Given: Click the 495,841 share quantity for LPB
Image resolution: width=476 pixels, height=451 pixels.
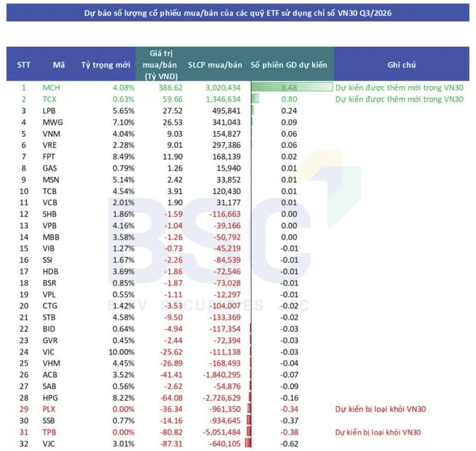Looking at the screenshot, I should [226, 111].
